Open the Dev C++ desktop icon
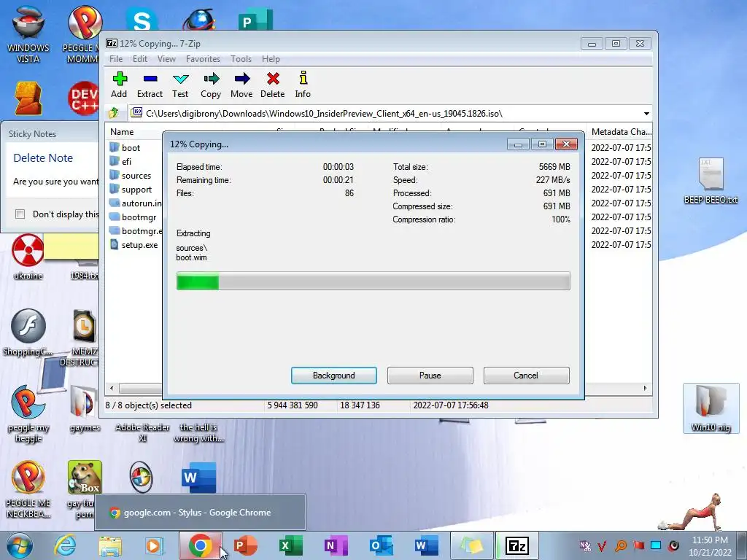The image size is (747, 560). pyautogui.click(x=83, y=99)
